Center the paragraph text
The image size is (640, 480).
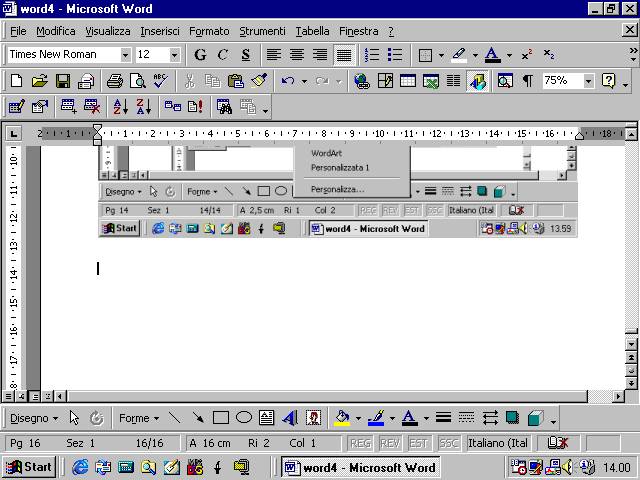297,55
